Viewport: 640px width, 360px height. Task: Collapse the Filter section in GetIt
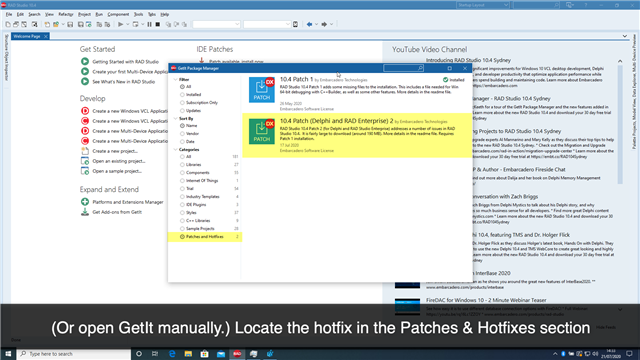(176, 80)
